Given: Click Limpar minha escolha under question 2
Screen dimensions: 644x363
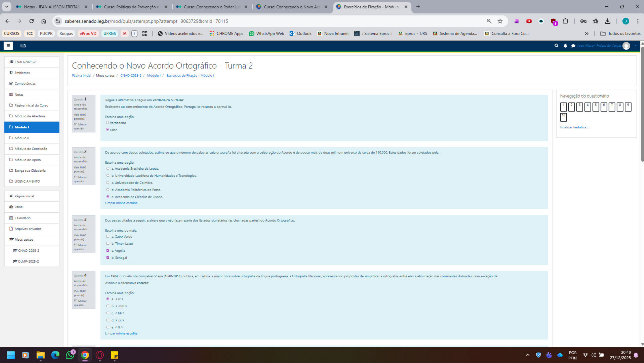Looking at the screenshot, I should 121,203.
